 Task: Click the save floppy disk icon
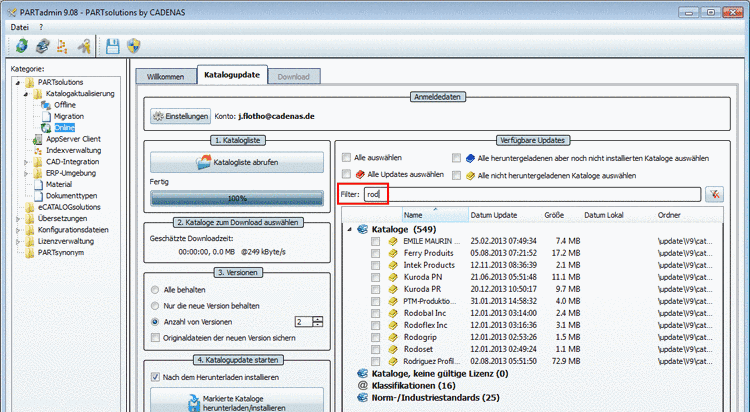pyautogui.click(x=112, y=46)
